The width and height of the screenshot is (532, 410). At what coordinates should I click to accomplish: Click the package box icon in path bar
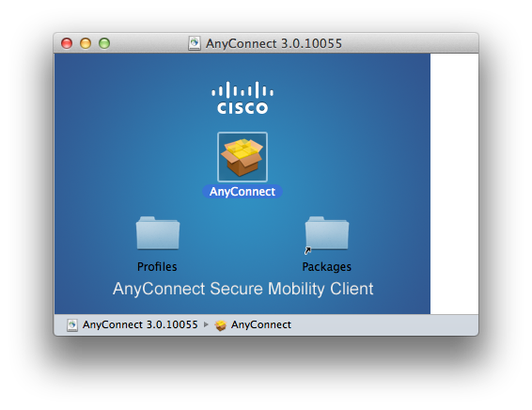click(221, 325)
